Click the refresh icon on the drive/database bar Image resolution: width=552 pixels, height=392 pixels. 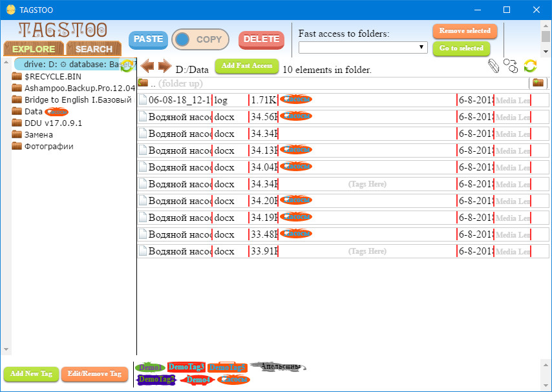[x=127, y=65]
